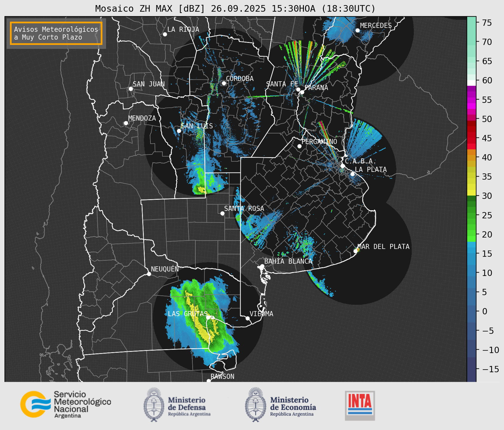Click the Ministerio de Economía coat of arms

(x=256, y=405)
